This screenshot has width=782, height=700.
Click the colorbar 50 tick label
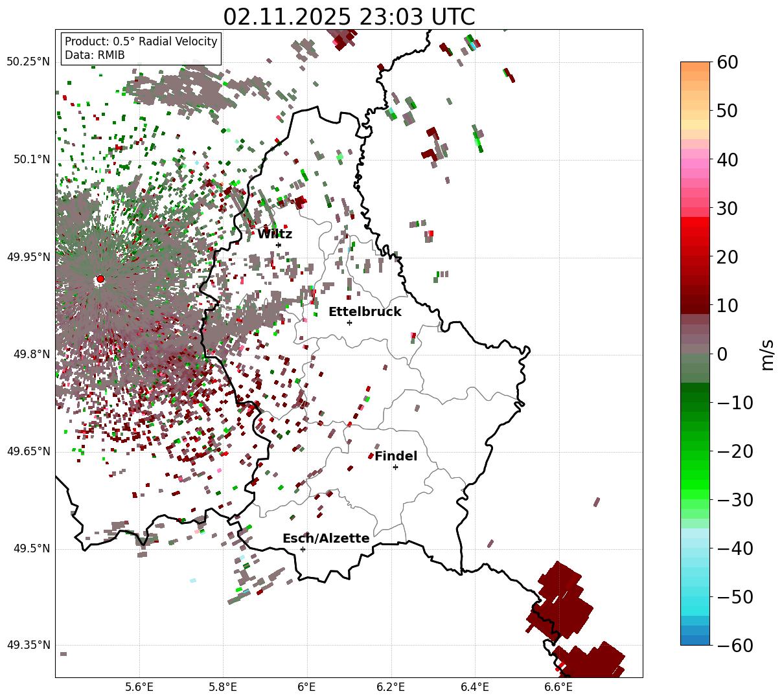pos(726,111)
